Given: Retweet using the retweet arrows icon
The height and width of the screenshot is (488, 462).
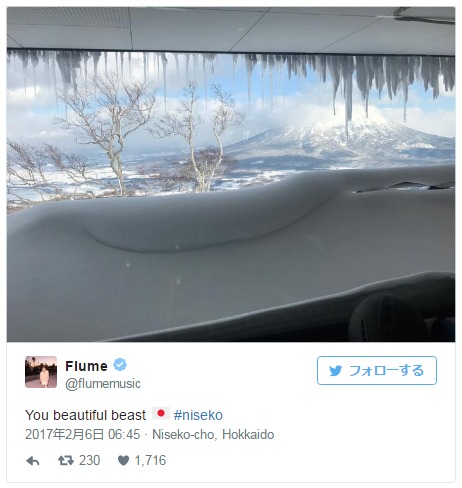Looking at the screenshot, I should [66, 460].
